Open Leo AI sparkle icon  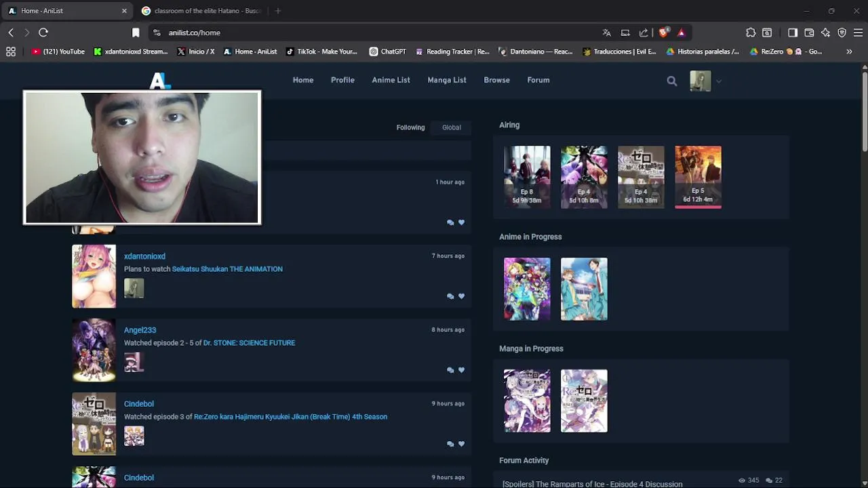[x=825, y=33]
